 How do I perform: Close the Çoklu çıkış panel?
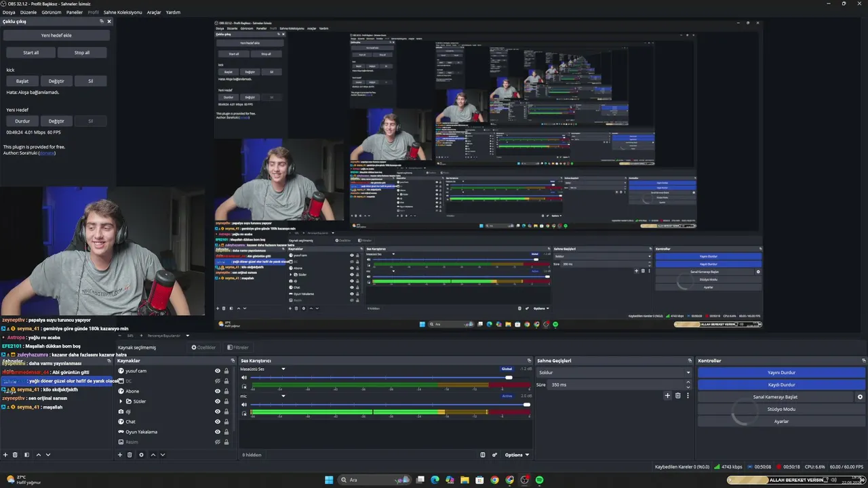[109, 22]
